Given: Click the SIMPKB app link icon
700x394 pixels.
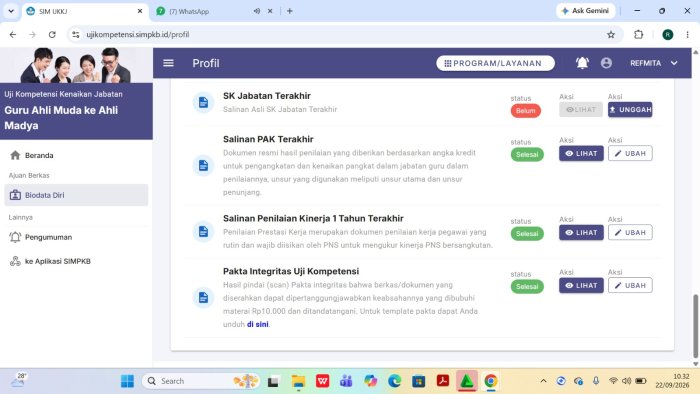Looking at the screenshot, I should pos(15,261).
